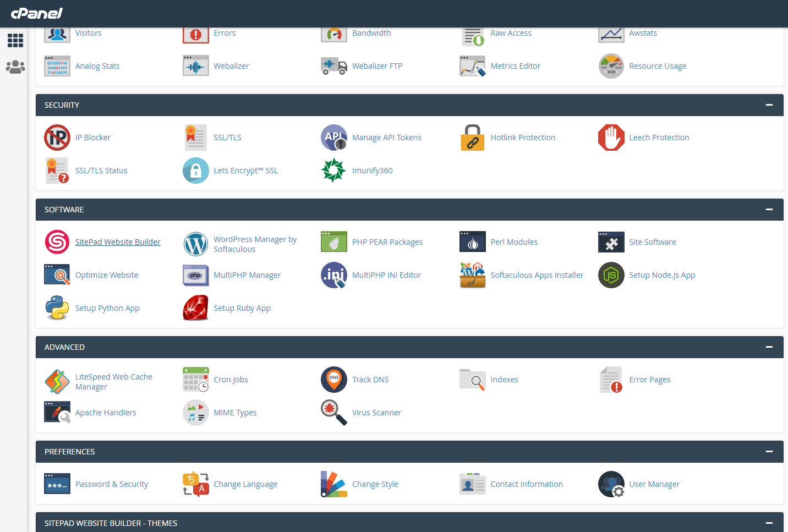
Task: Click the Resource Usage link
Action: 658,66
